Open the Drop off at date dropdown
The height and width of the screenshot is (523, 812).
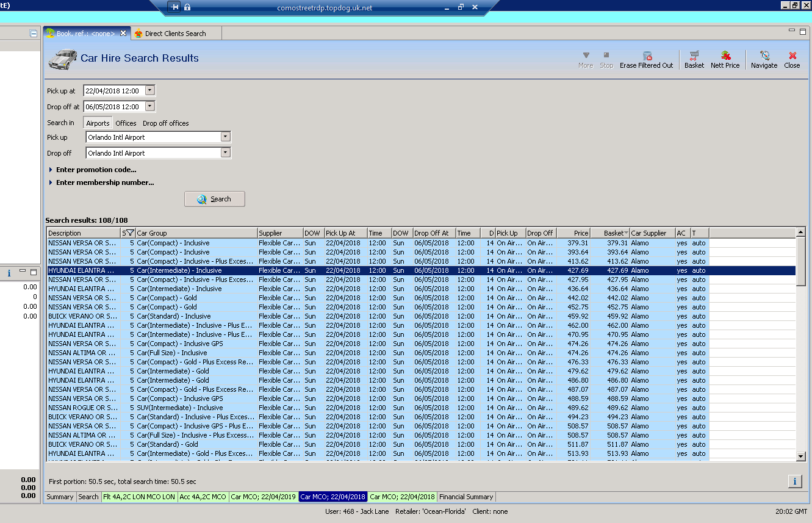click(x=150, y=107)
